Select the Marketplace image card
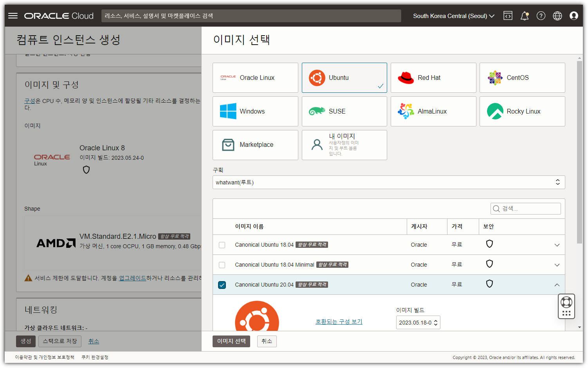Viewport: 588px width, 368px height. [255, 145]
